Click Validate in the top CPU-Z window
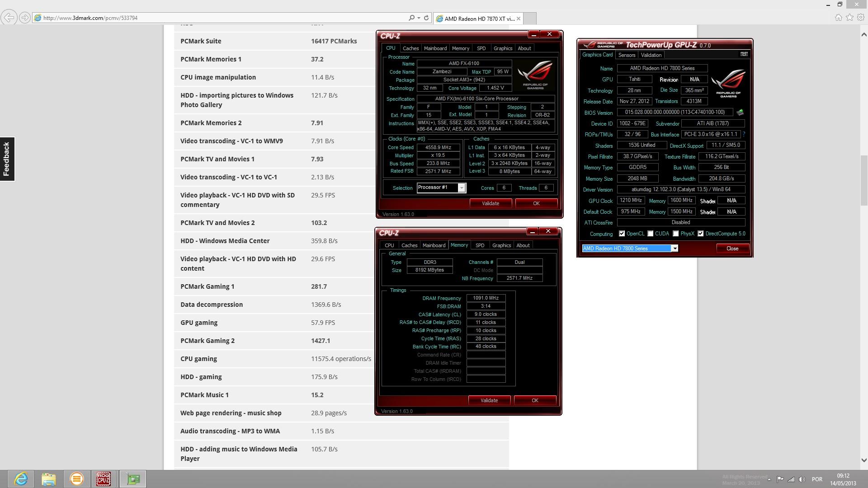Viewport: 868px width, 488px height. (491, 203)
